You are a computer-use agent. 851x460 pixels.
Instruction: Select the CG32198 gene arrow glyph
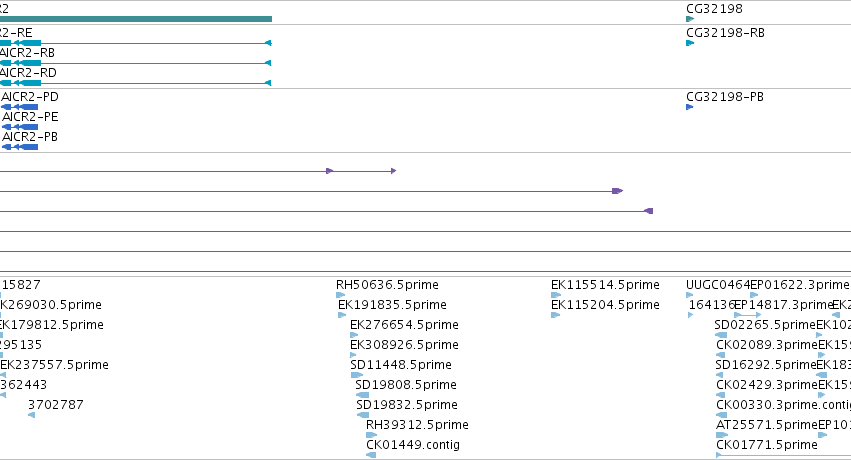pos(690,19)
